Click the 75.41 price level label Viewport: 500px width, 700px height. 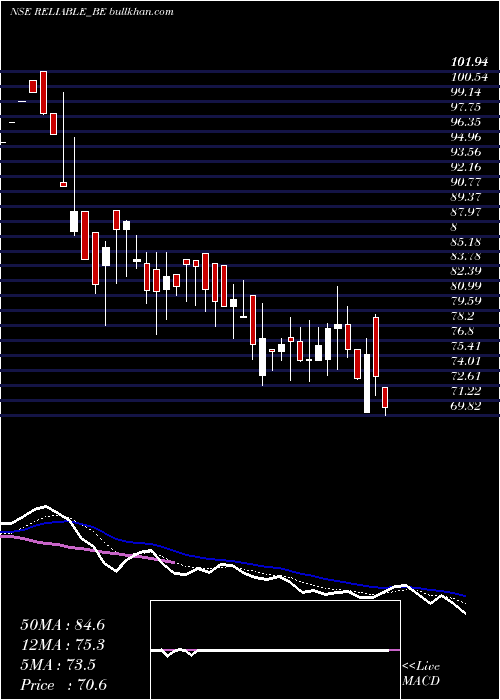(x=466, y=346)
